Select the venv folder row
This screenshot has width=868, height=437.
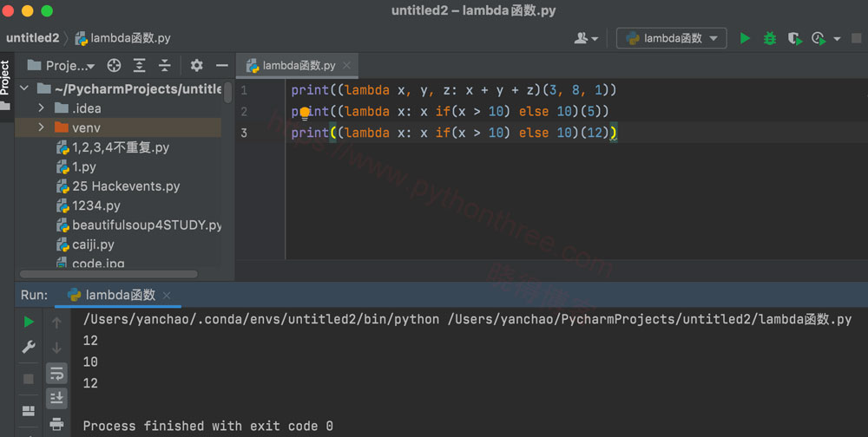point(118,127)
